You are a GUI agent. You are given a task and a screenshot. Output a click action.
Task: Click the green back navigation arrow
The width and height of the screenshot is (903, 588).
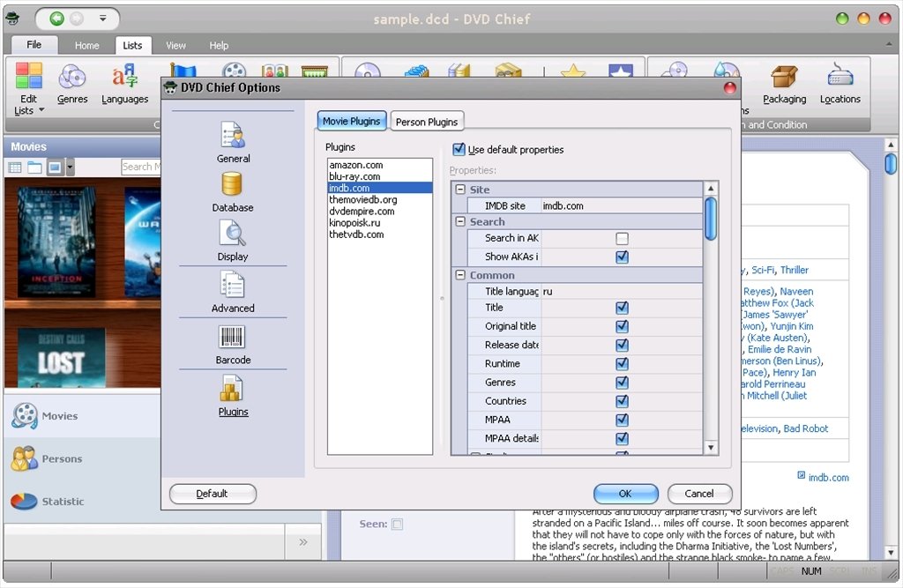pos(56,19)
